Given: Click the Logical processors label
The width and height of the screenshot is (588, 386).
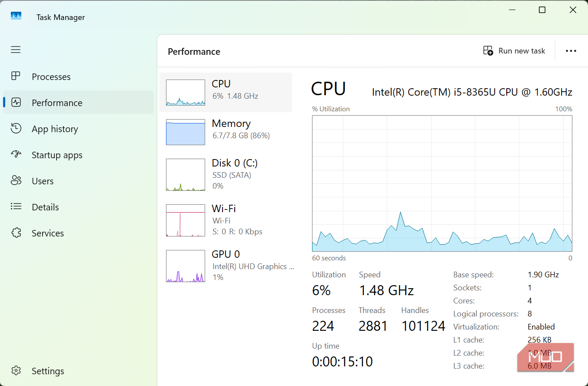Looking at the screenshot, I should click(486, 314).
